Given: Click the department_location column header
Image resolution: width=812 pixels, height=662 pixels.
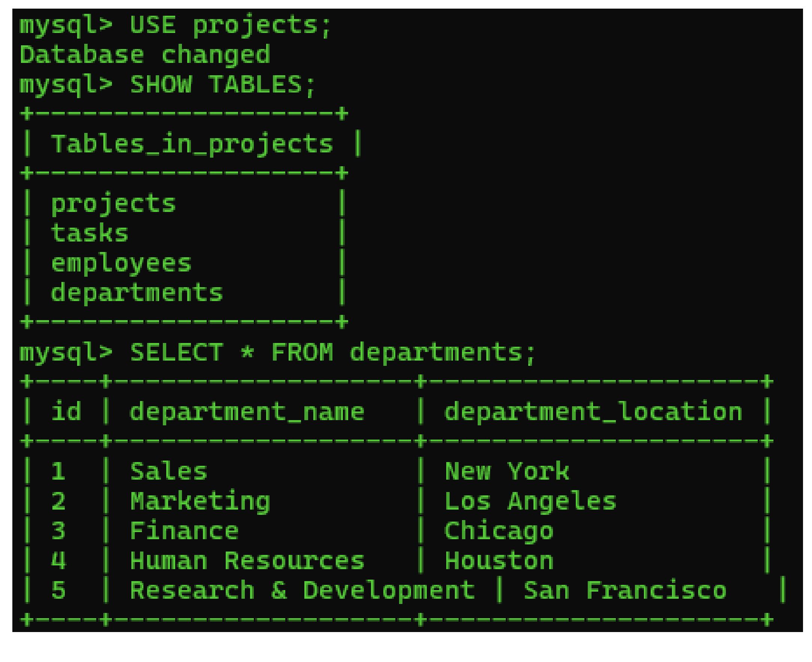Looking at the screenshot, I should (x=593, y=412).
